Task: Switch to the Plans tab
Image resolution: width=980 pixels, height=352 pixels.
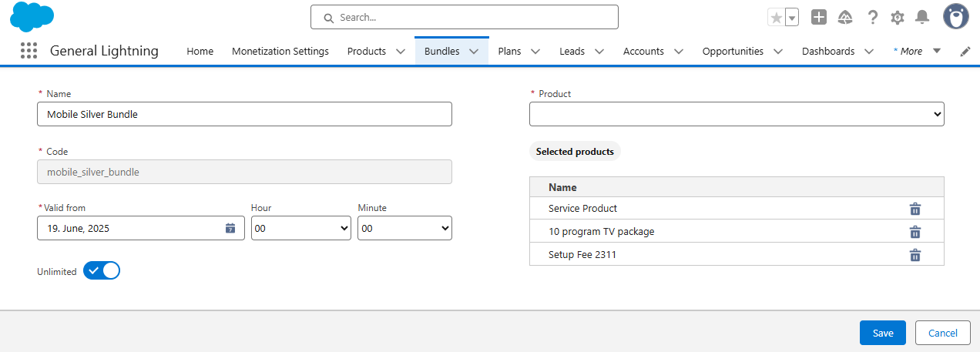Action: tap(509, 52)
